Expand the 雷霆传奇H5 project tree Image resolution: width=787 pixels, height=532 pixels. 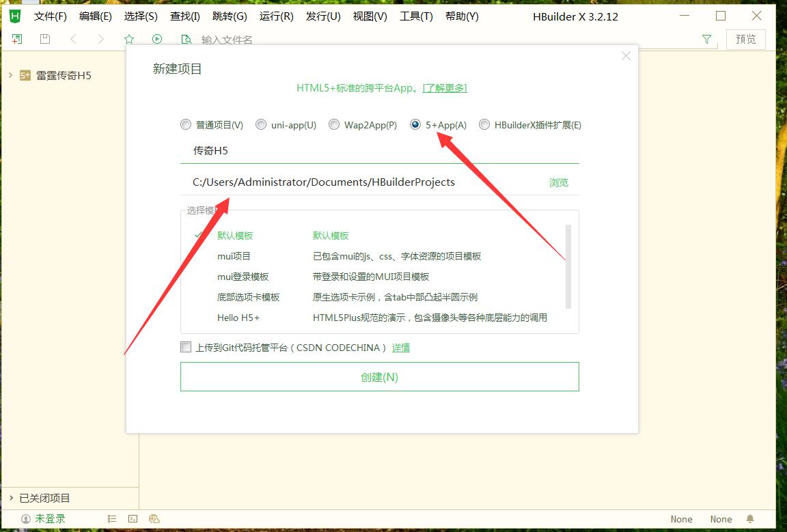pos(11,75)
